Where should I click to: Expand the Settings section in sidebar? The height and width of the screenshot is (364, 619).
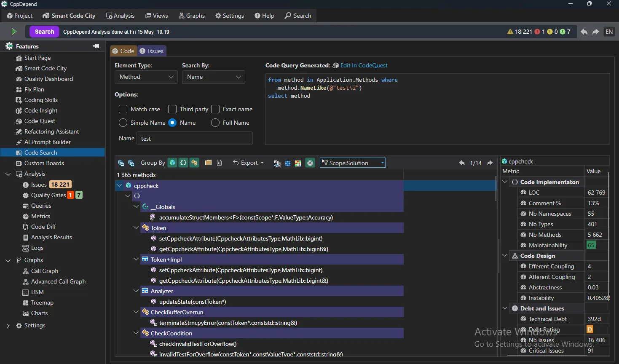pyautogui.click(x=8, y=326)
